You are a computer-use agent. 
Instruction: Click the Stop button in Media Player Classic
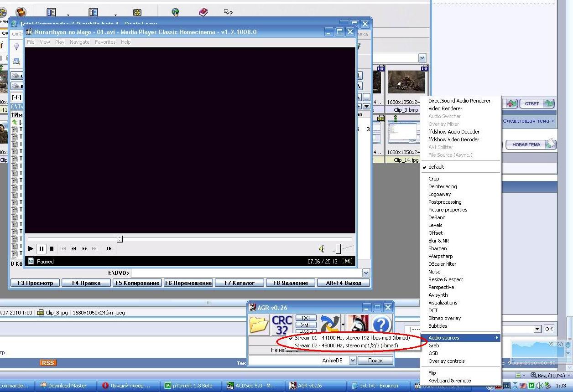click(x=52, y=248)
